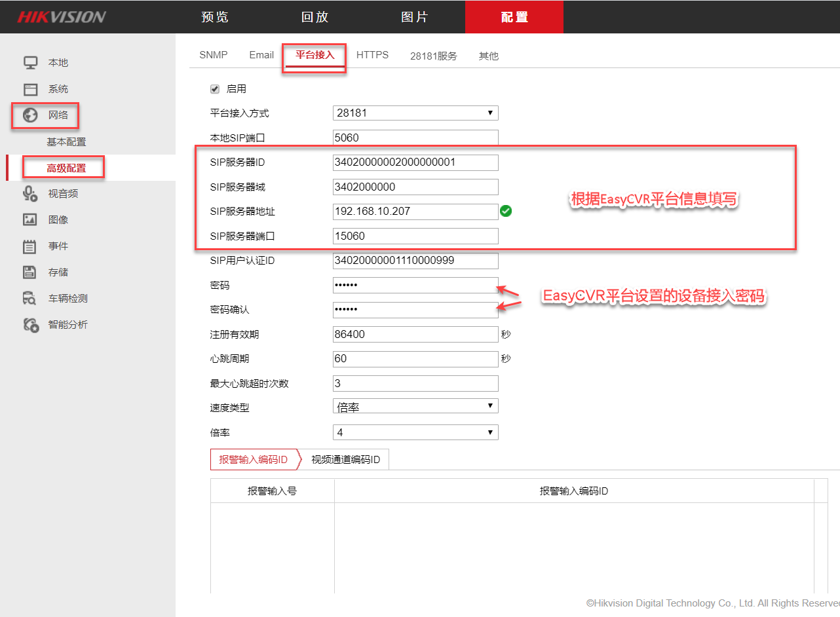The height and width of the screenshot is (617, 840).
Task: Uncheck the Enable (启用) checkbox
Action: tap(215, 89)
